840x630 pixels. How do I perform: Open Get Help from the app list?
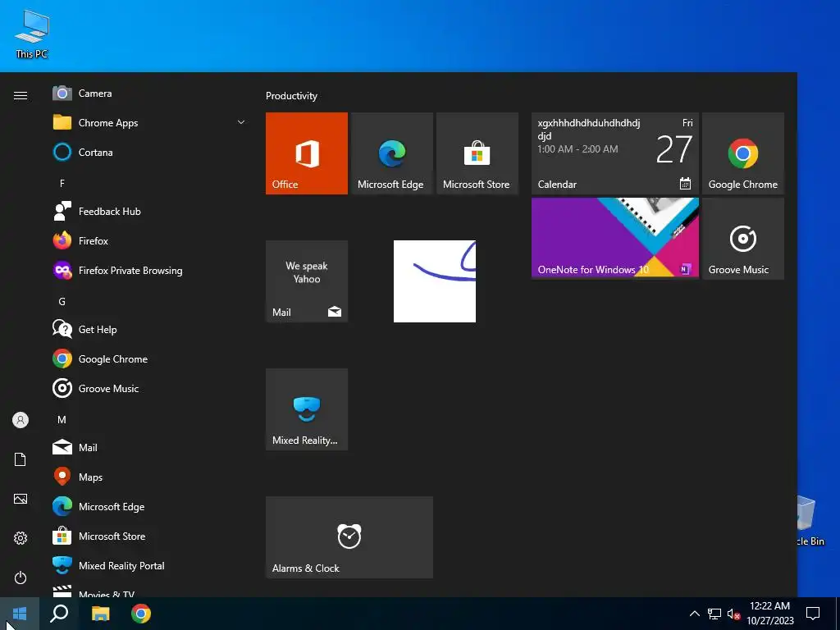tap(150, 330)
